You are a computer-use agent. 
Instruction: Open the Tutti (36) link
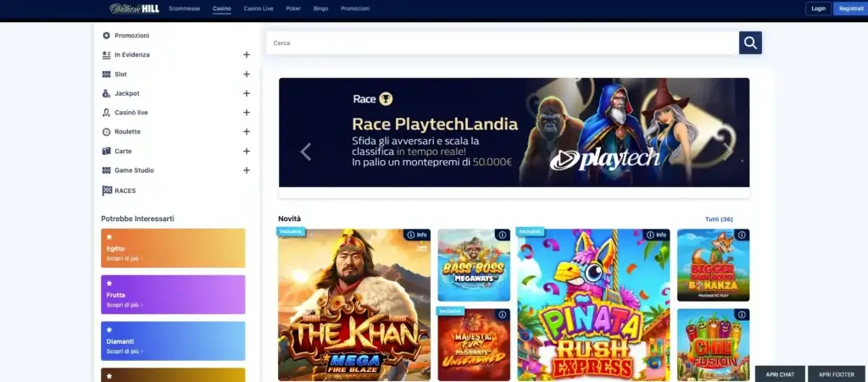pyautogui.click(x=719, y=219)
